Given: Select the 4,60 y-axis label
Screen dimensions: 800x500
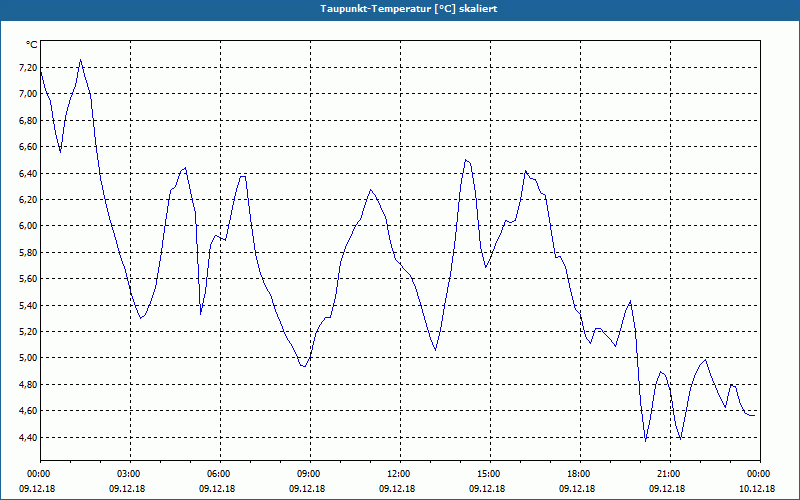Looking at the screenshot, I should (28, 411).
